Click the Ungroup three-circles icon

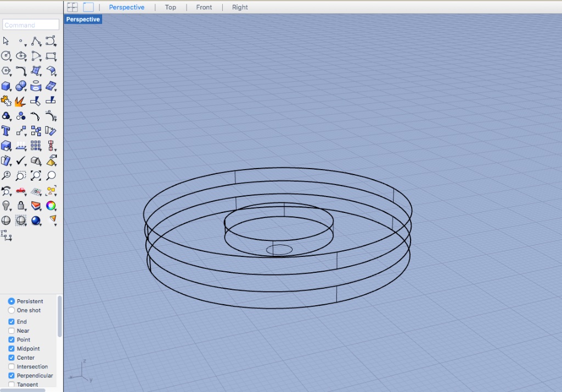pyautogui.click(x=21, y=116)
